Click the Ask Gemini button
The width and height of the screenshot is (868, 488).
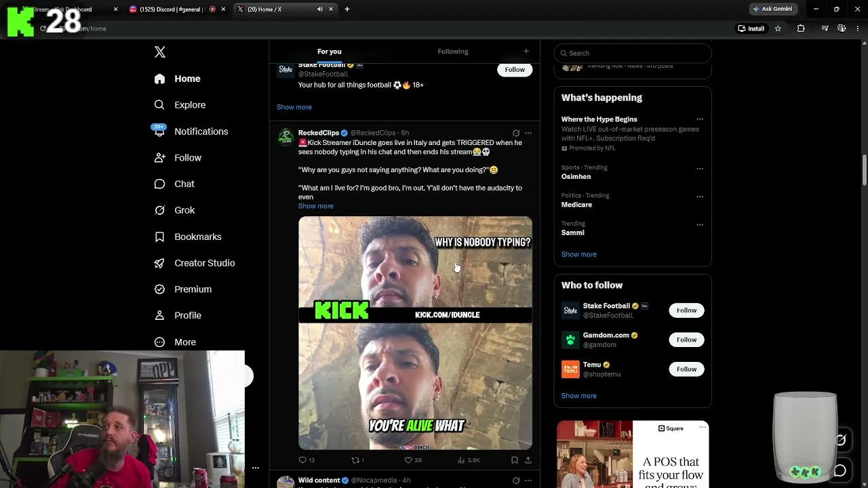coord(772,9)
